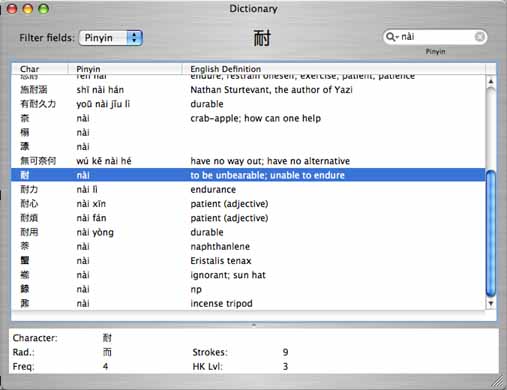The height and width of the screenshot is (390, 507).
Task: Select the 'np' definition row
Action: 248,289
